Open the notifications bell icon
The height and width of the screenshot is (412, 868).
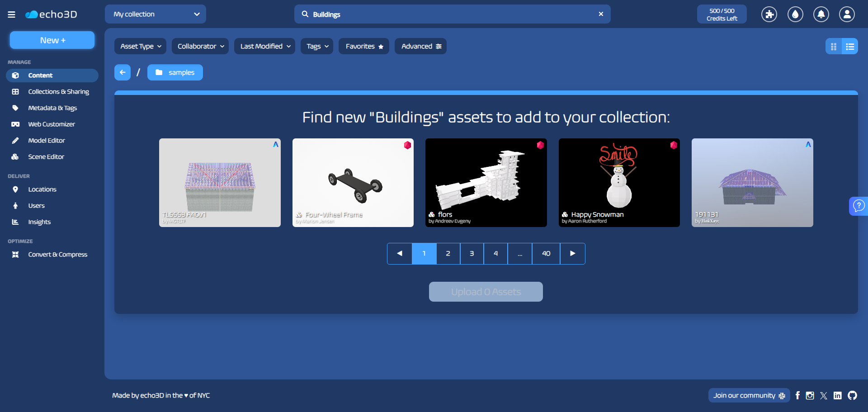point(821,14)
